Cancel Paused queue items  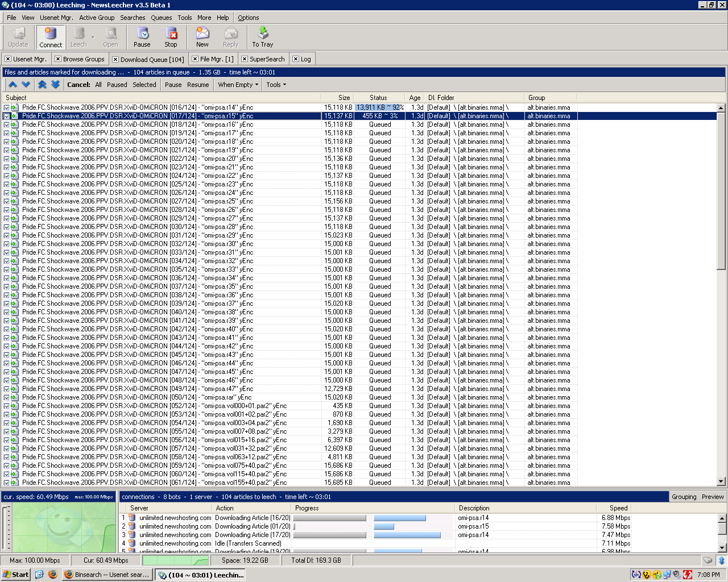coord(117,85)
